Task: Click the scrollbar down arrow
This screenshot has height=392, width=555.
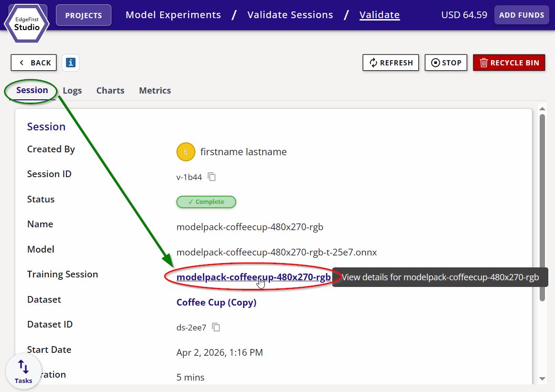Action: pos(542,379)
